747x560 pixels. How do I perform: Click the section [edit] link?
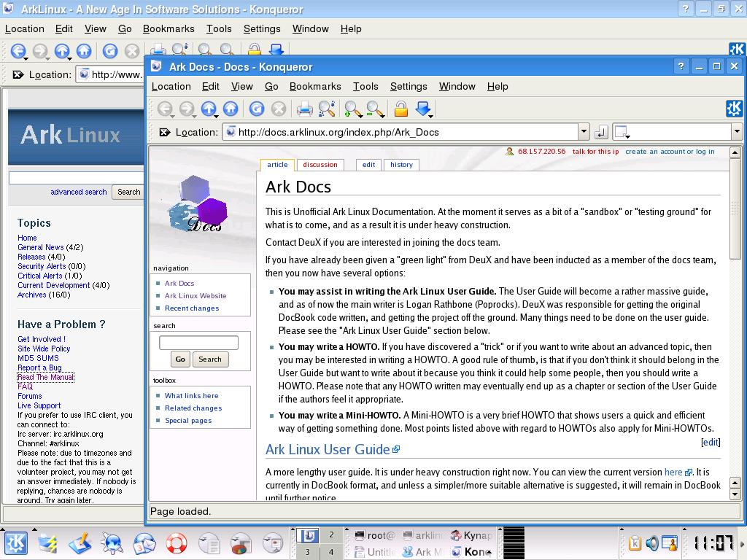pyautogui.click(x=711, y=442)
